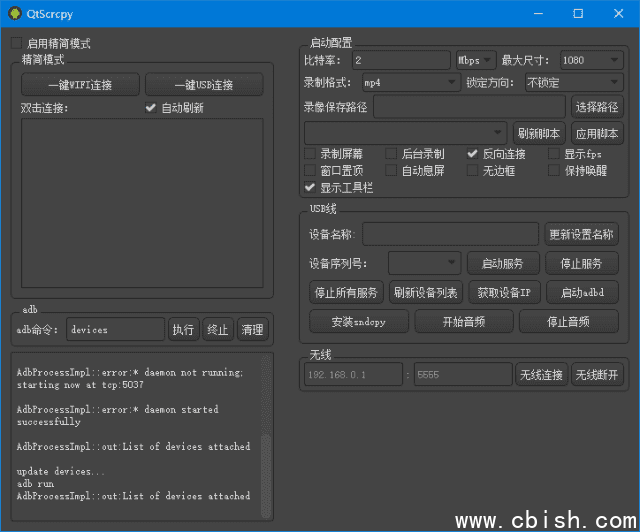640x532 pixels.
Task: Enable the 启用精简模式 checkbox
Action: click(x=16, y=44)
